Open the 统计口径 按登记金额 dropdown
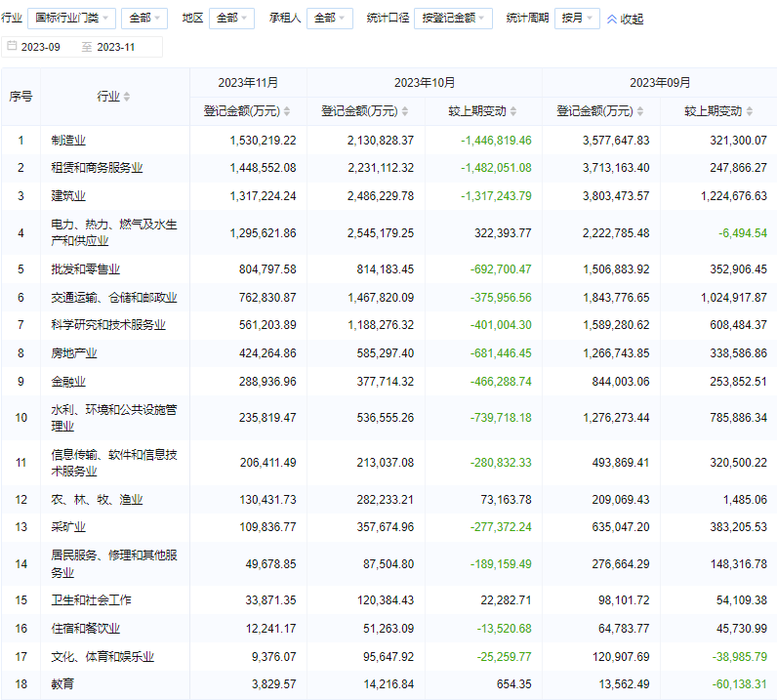Viewport: 777px width, 700px height. 453,19
